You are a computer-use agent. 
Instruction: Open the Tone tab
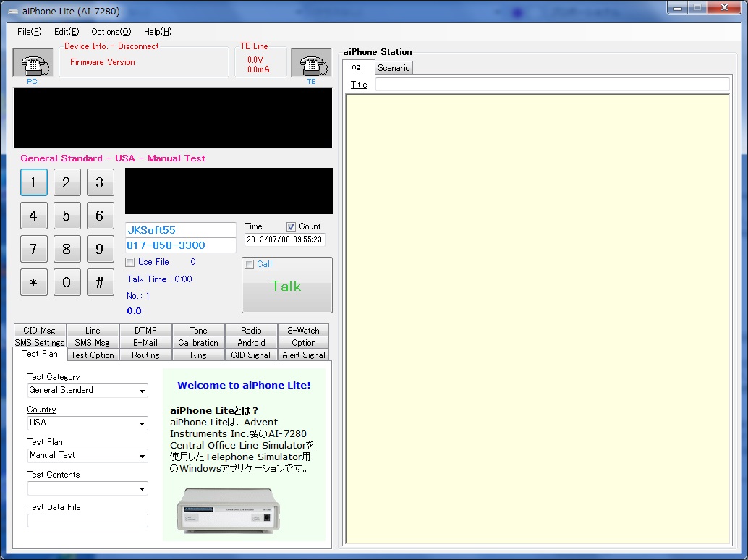[198, 330]
